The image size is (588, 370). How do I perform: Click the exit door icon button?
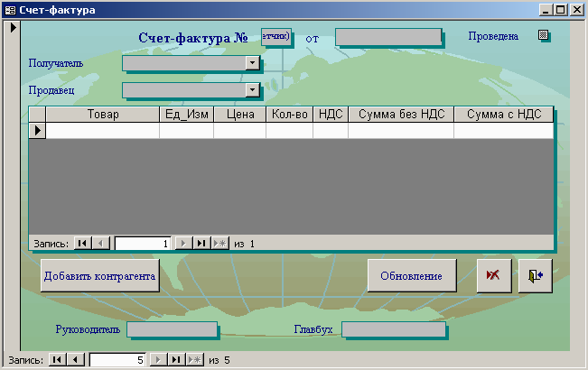tap(535, 275)
